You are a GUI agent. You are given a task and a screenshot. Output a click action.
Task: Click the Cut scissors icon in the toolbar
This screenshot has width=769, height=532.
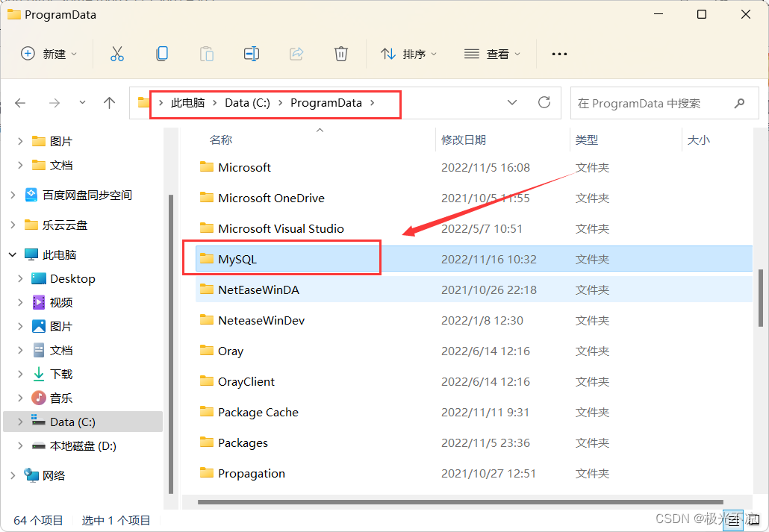116,53
